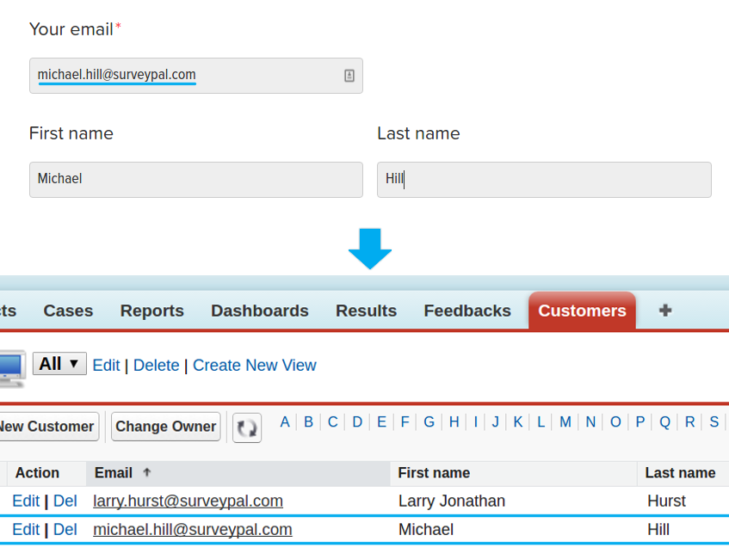729x560 pixels.
Task: Filter customers by letter H
Action: pos(454,422)
